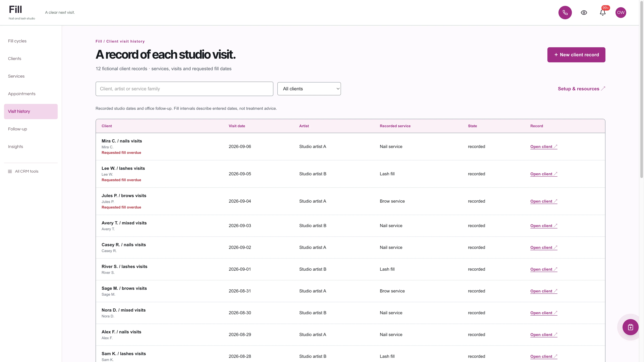Click the Recorded service column header

(395, 126)
